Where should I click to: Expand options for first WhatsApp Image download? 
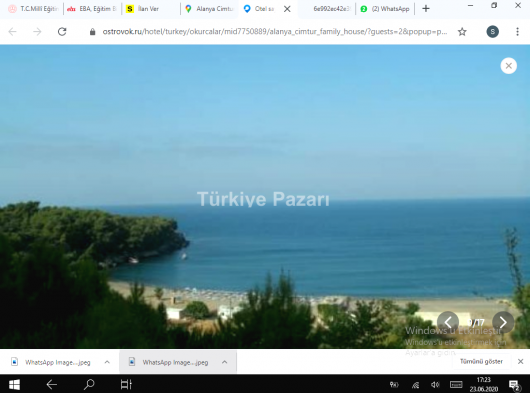coord(107,362)
